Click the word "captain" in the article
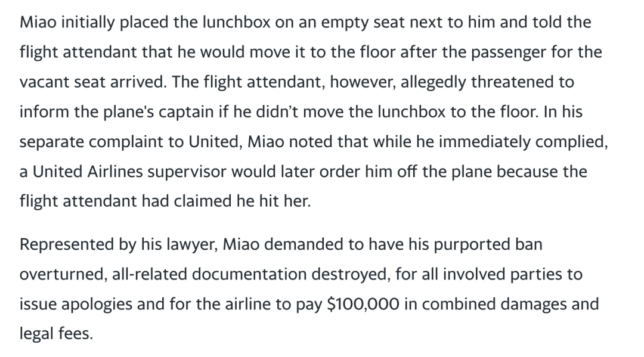Image resolution: width=644 pixels, height=357 pixels. coord(185,112)
